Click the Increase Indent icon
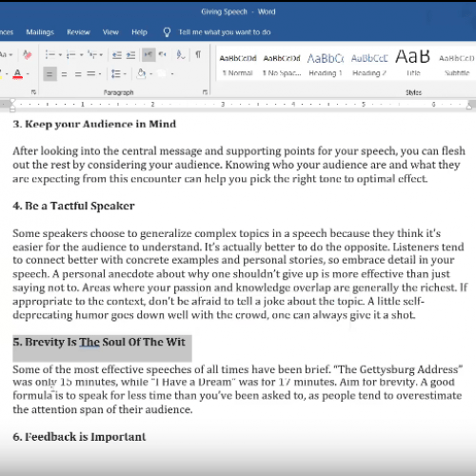476x476 pixels. (x=130, y=55)
